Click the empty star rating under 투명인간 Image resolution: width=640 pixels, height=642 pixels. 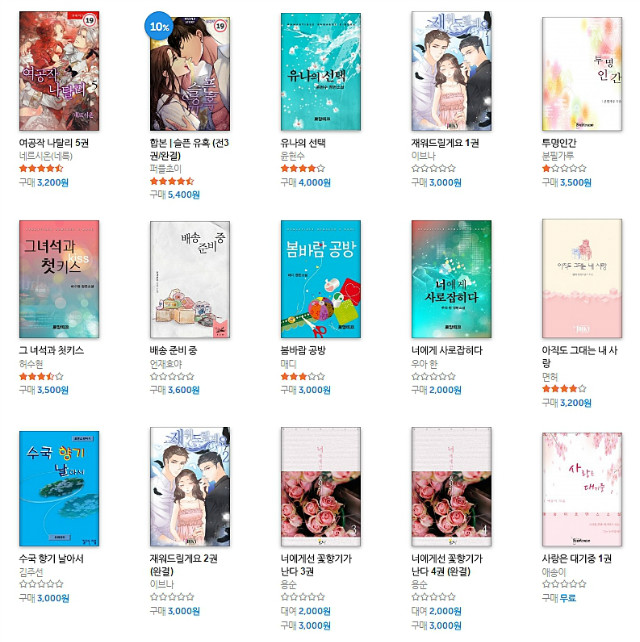(564, 168)
